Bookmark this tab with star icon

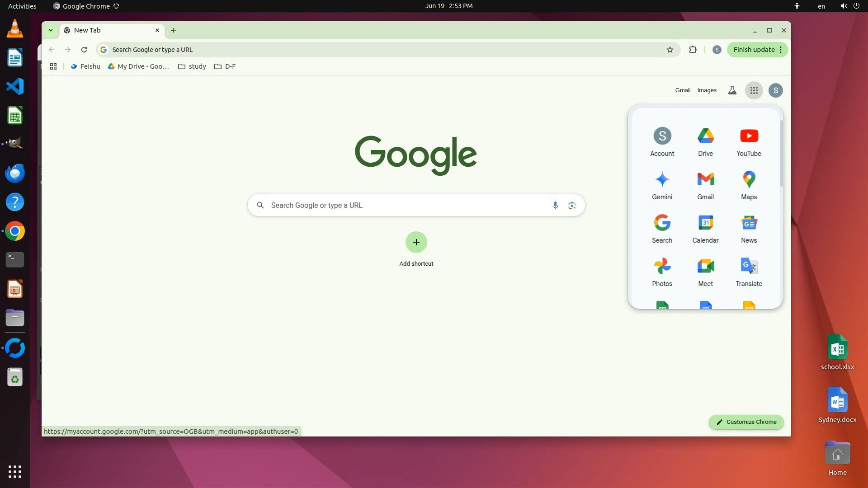670,50
